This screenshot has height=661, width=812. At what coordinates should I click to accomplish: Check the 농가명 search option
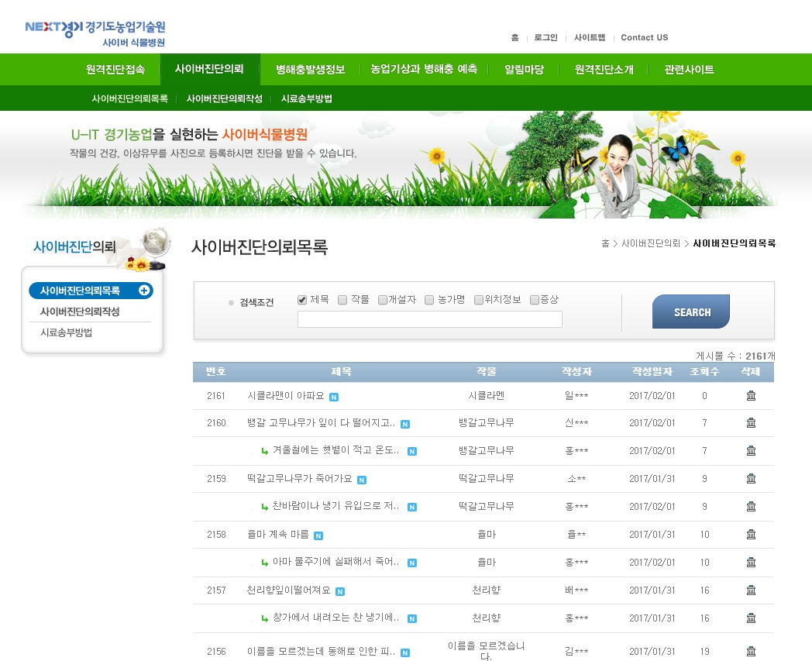[429, 300]
